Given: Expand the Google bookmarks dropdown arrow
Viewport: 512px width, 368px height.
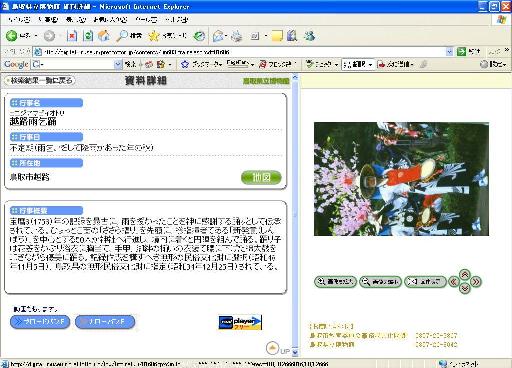Looking at the screenshot, I should (221, 64).
